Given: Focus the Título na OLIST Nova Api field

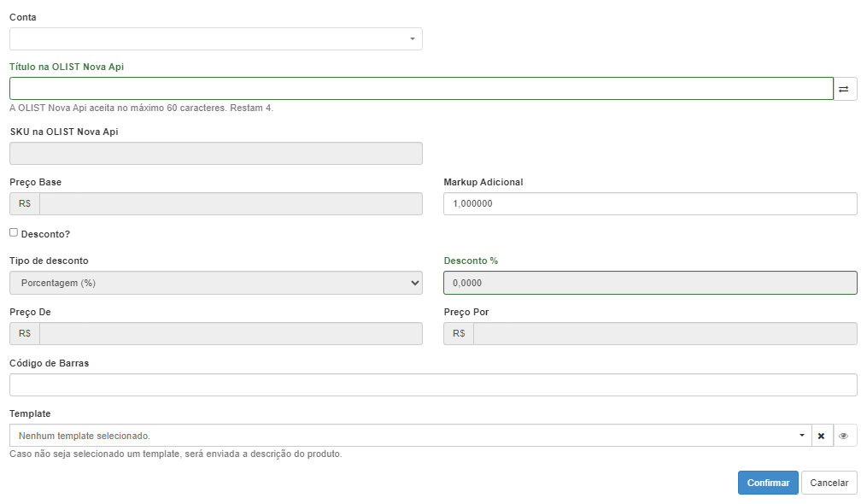Looking at the screenshot, I should (x=421, y=89).
